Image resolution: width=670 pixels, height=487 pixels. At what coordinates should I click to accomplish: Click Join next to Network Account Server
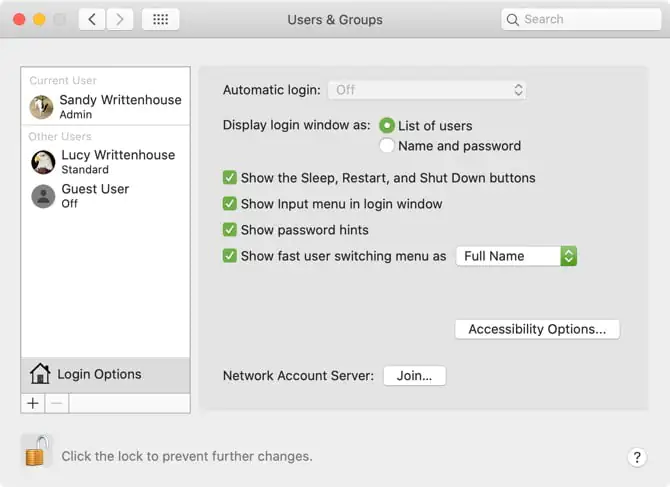[414, 376]
